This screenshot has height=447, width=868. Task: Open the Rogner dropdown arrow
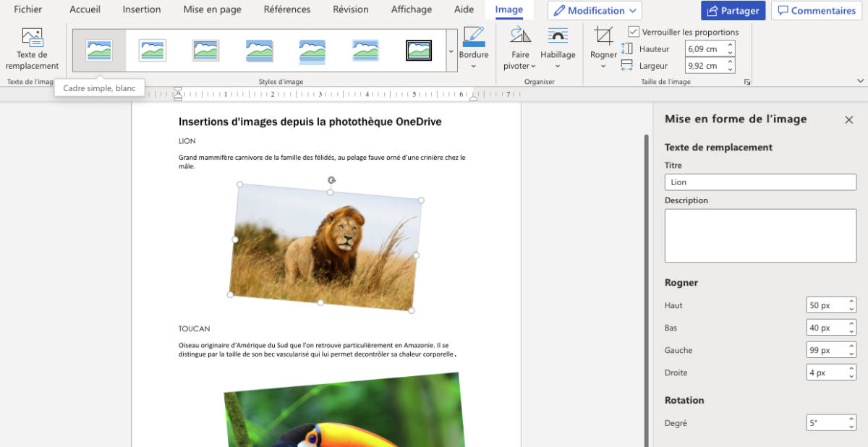click(x=603, y=67)
